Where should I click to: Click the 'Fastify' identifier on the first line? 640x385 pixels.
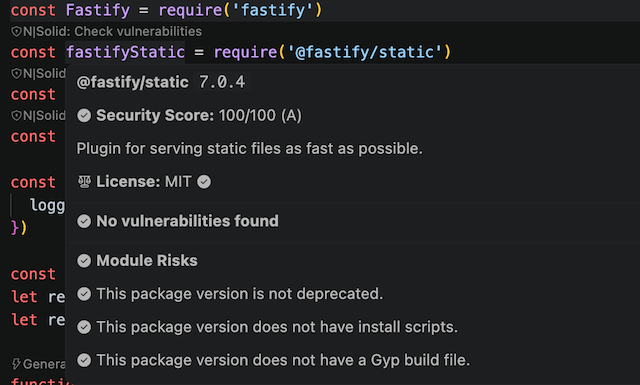[98, 10]
